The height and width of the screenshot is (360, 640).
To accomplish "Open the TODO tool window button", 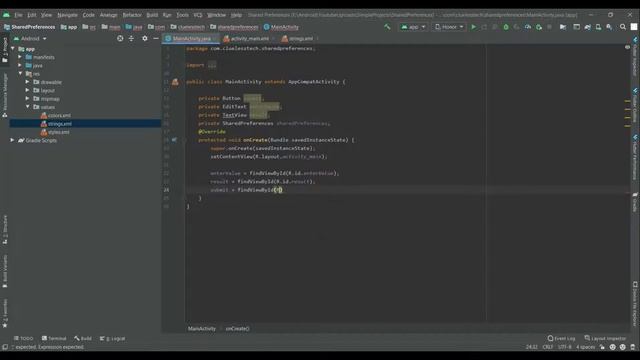I will 23,338.
